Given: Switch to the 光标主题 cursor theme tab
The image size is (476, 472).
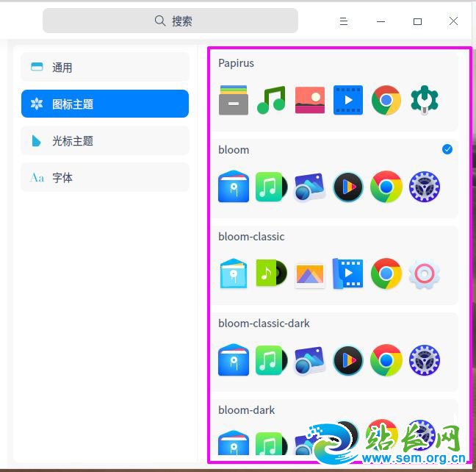Looking at the screenshot, I should 105,140.
